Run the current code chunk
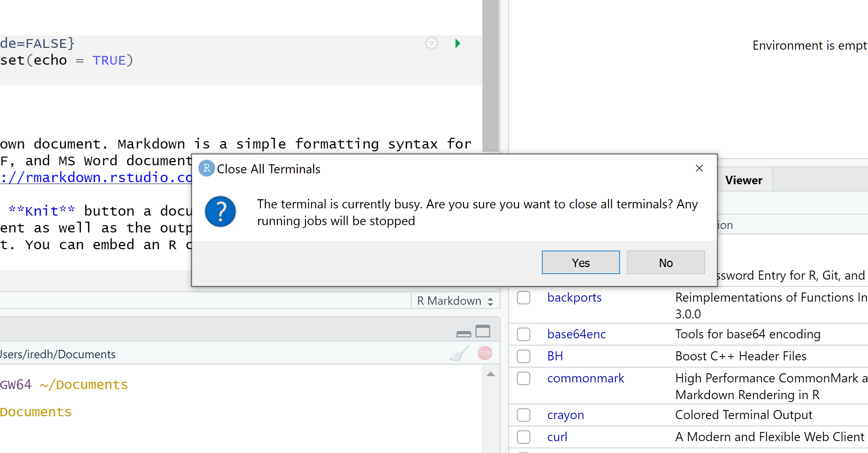Screen dimensions: 868x453 tap(458, 44)
